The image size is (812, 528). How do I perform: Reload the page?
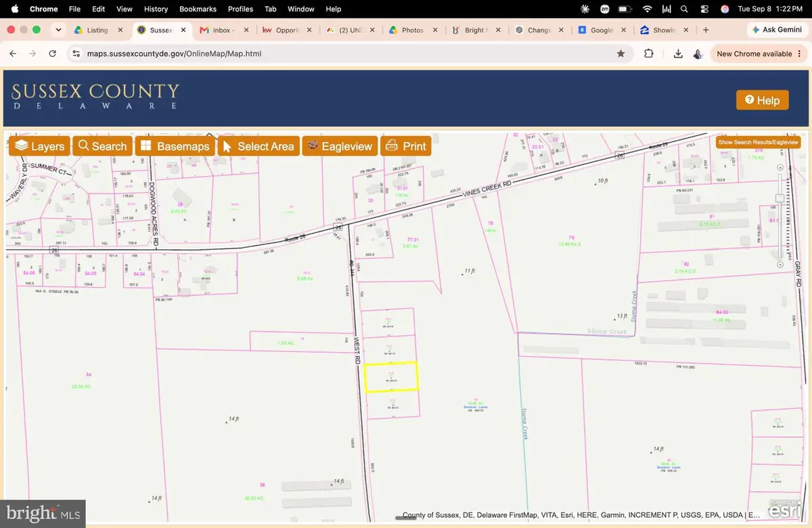click(52, 53)
